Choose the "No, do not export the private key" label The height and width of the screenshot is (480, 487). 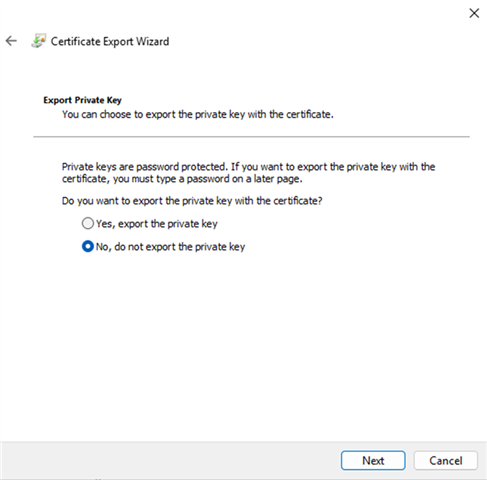pyautogui.click(x=170, y=247)
